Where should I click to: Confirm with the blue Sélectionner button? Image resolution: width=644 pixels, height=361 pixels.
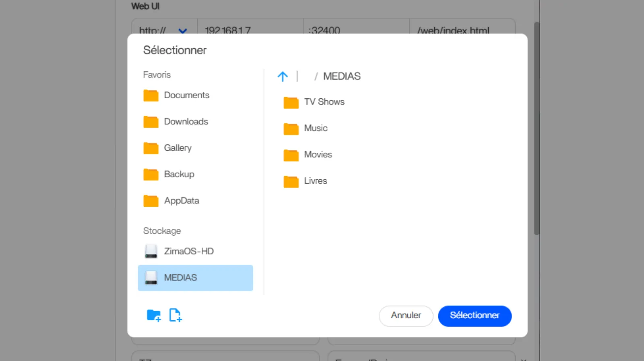coord(475,315)
